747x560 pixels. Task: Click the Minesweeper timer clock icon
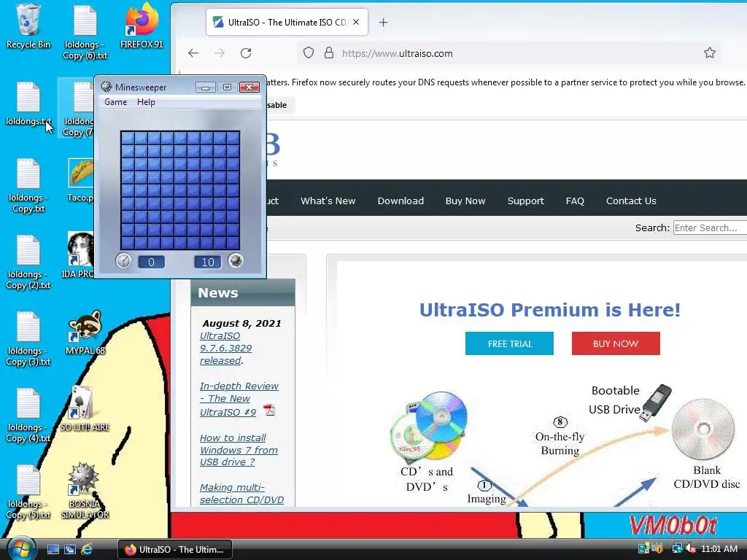pos(123,261)
